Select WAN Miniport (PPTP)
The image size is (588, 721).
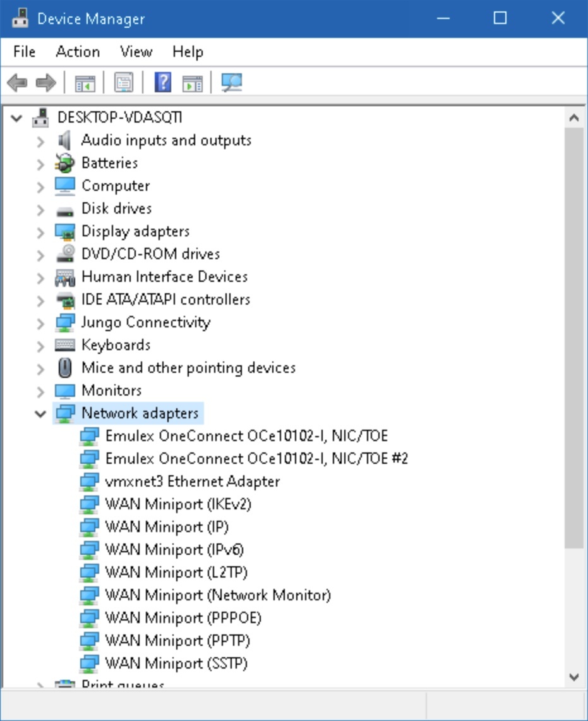point(177,641)
